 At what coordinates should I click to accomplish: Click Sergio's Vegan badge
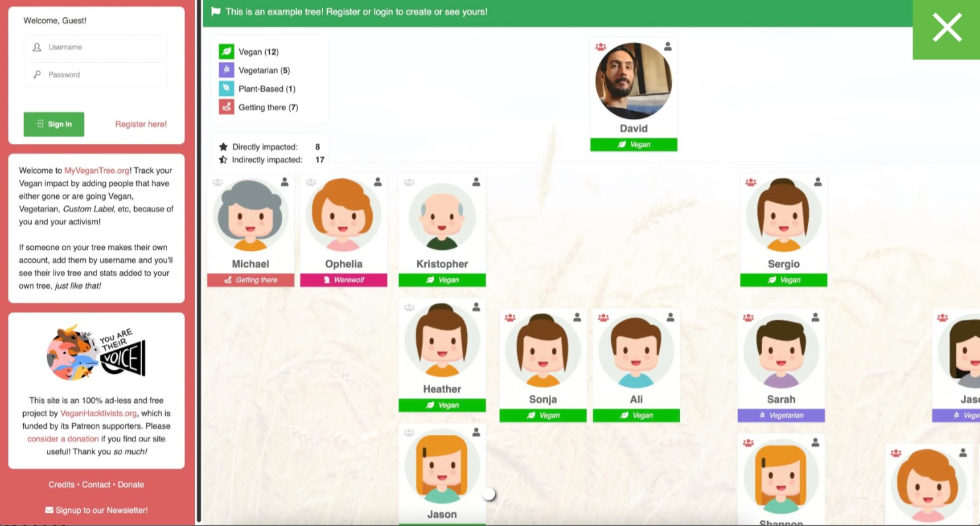784,280
